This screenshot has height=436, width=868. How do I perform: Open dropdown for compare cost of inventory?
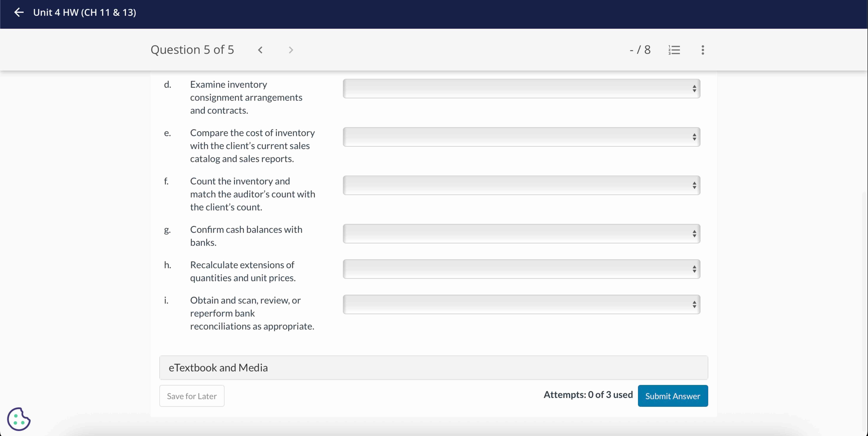(521, 137)
